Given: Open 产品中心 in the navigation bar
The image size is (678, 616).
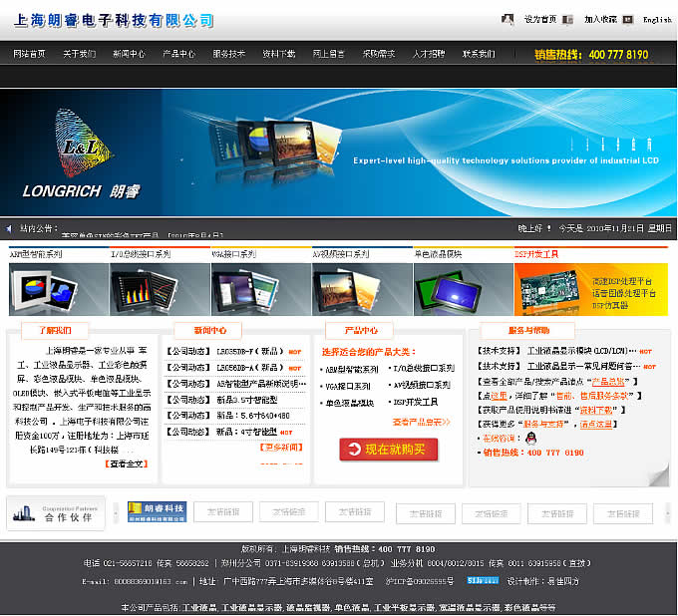Looking at the screenshot, I should click(x=178, y=54).
